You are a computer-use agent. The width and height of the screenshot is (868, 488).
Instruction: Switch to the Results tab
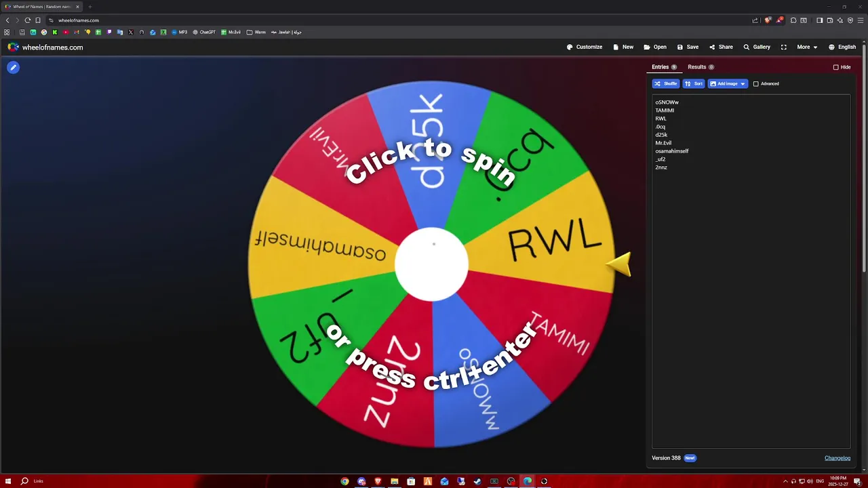click(x=701, y=67)
